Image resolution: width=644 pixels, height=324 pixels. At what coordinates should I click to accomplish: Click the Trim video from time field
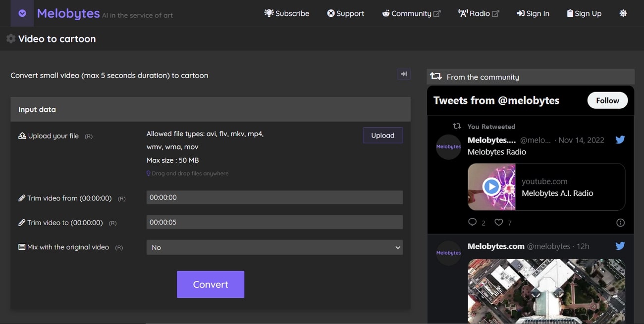click(274, 197)
